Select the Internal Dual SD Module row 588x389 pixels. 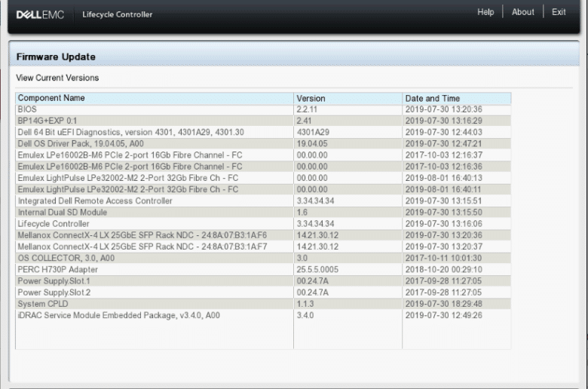pos(263,213)
